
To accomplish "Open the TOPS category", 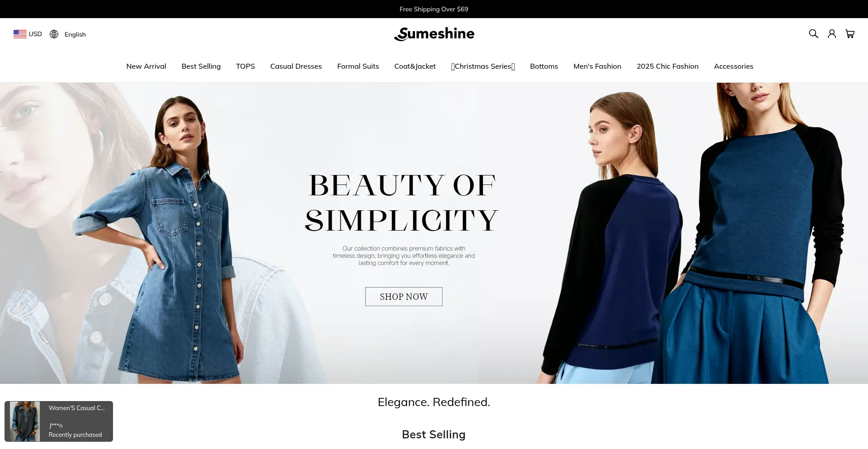I will [245, 66].
